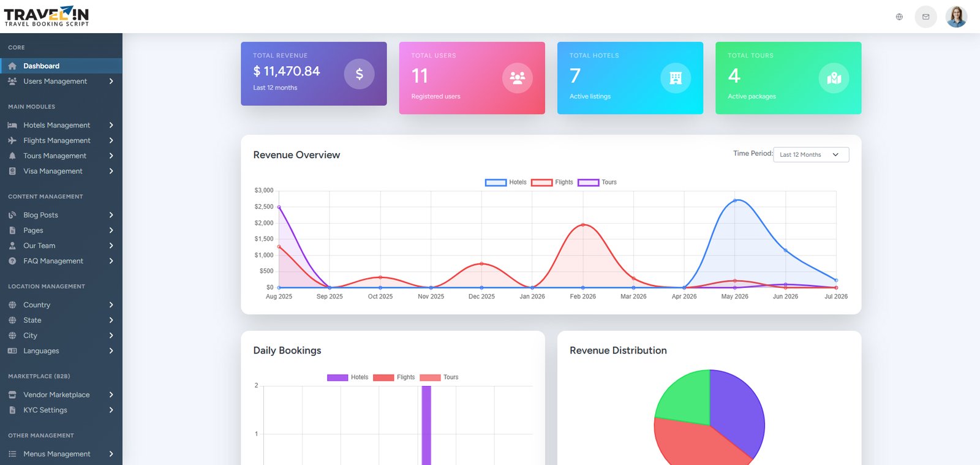Click the purple bar in Daily Bookings chart
980x465 pixels.
[426, 425]
